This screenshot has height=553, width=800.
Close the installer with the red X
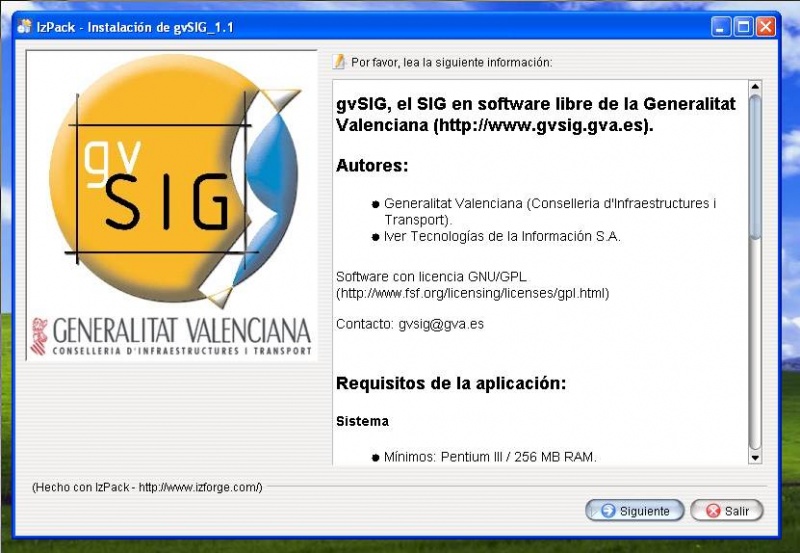tap(766, 27)
